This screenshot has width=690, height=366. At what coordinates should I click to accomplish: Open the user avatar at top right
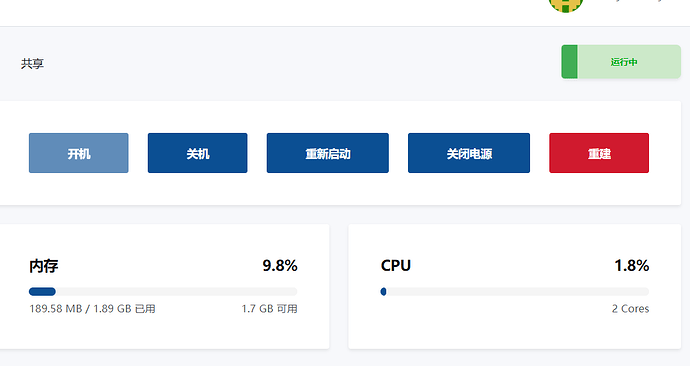pyautogui.click(x=566, y=5)
